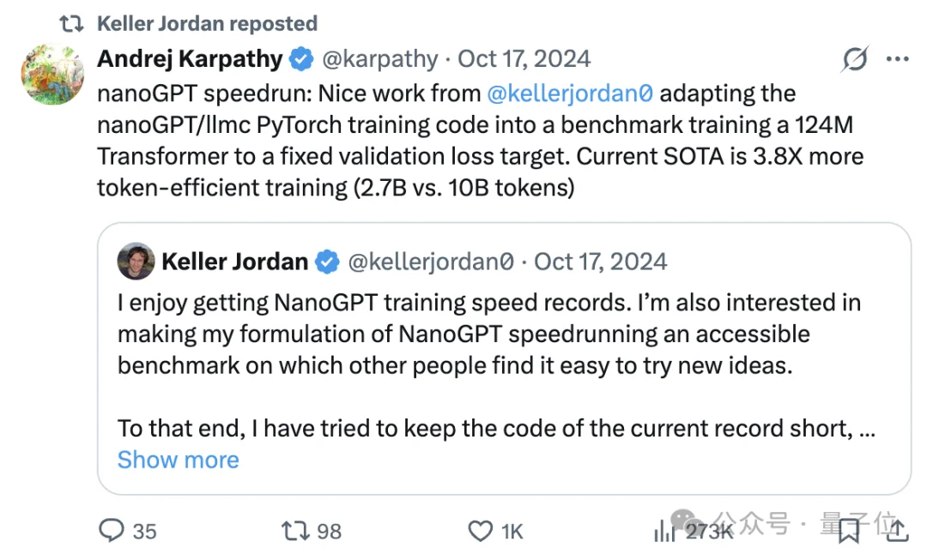
Task: Expand the tweet with Show more
Action: click(178, 460)
